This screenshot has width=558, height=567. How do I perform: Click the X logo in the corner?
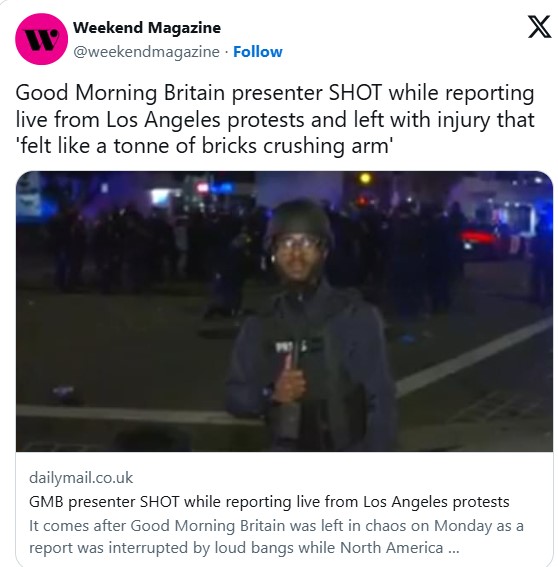tap(539, 26)
